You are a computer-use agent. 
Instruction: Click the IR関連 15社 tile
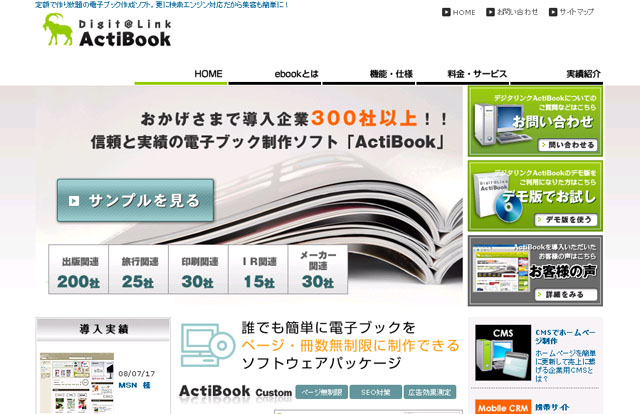(x=258, y=269)
